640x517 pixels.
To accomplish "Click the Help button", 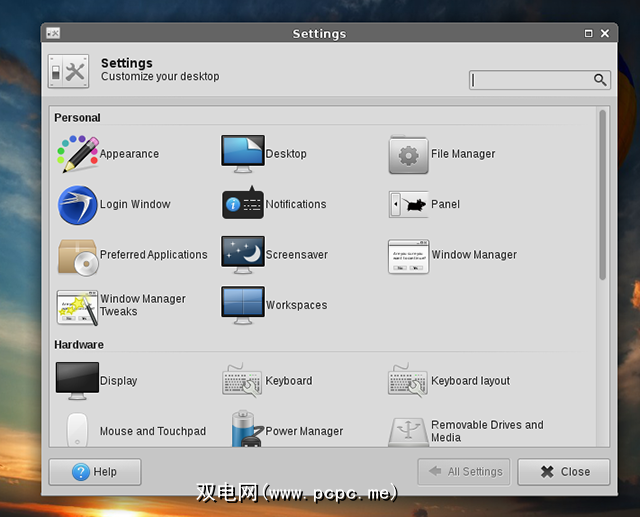I will [x=95, y=472].
